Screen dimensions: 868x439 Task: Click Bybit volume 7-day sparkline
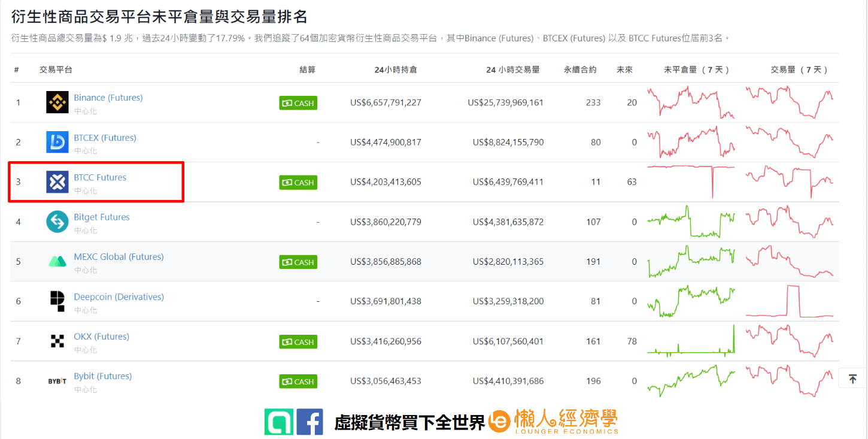tap(790, 381)
